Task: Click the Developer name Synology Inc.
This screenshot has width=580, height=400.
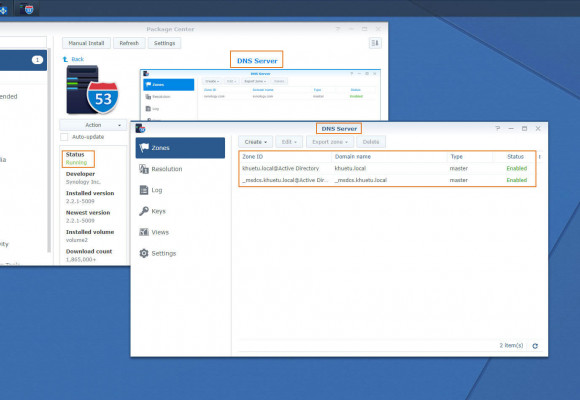Action: 83,182
